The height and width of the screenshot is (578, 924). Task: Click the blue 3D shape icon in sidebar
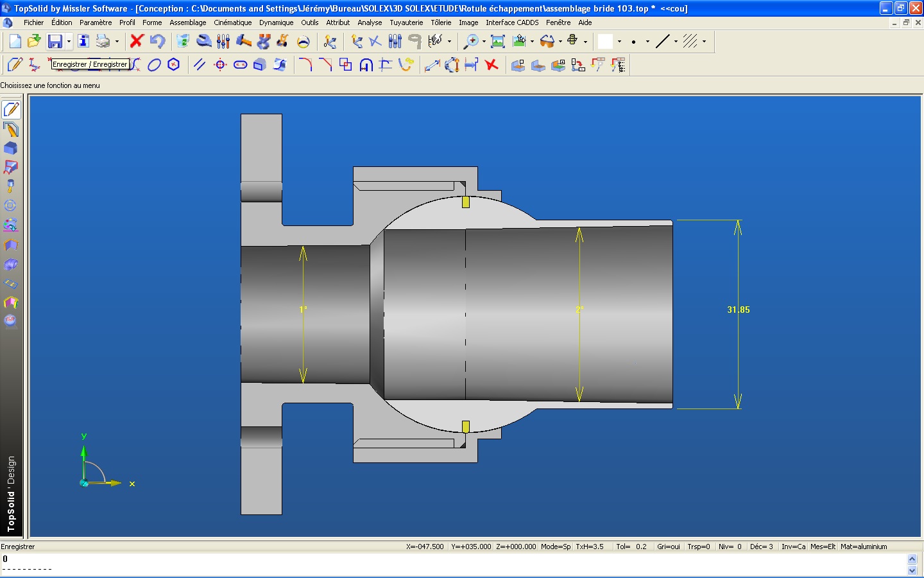click(11, 148)
